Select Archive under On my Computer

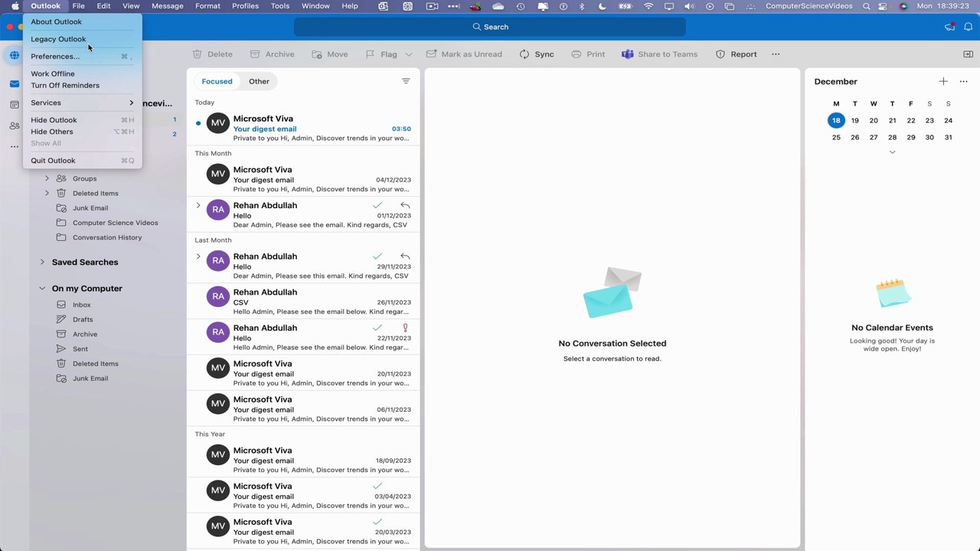[85, 334]
